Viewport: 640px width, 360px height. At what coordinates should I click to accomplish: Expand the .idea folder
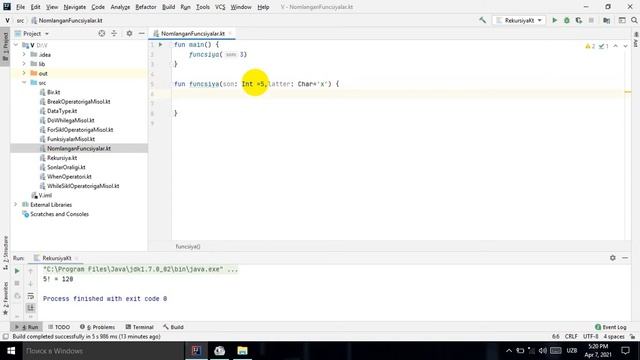point(24,54)
